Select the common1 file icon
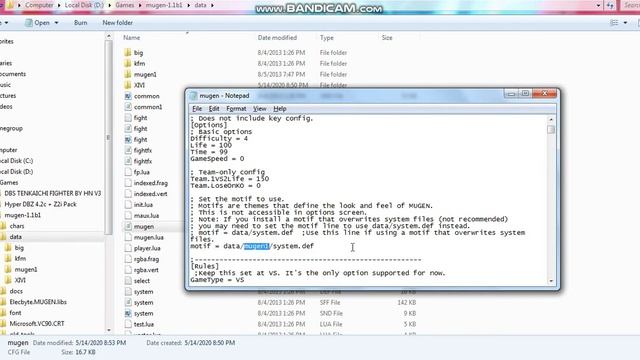The image size is (640, 360). point(128,107)
